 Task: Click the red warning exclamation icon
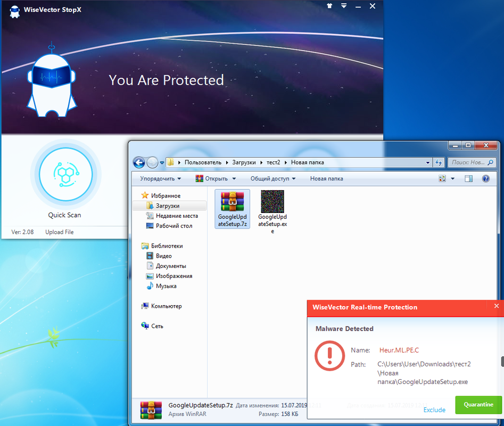(329, 356)
